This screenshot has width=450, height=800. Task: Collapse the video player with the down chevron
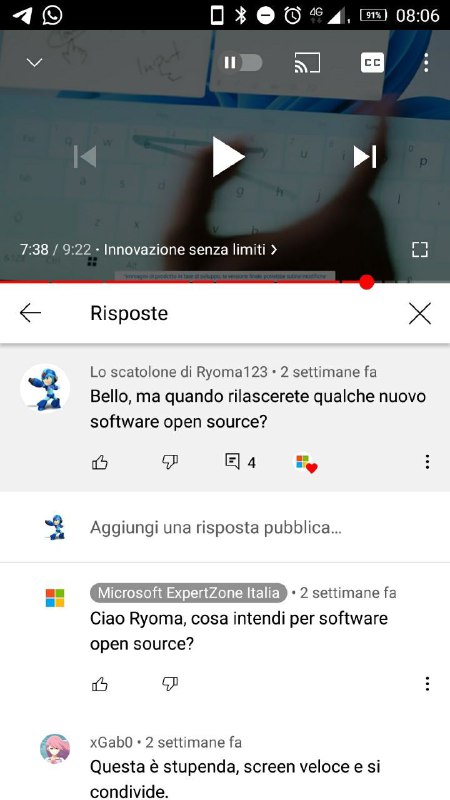(x=34, y=63)
